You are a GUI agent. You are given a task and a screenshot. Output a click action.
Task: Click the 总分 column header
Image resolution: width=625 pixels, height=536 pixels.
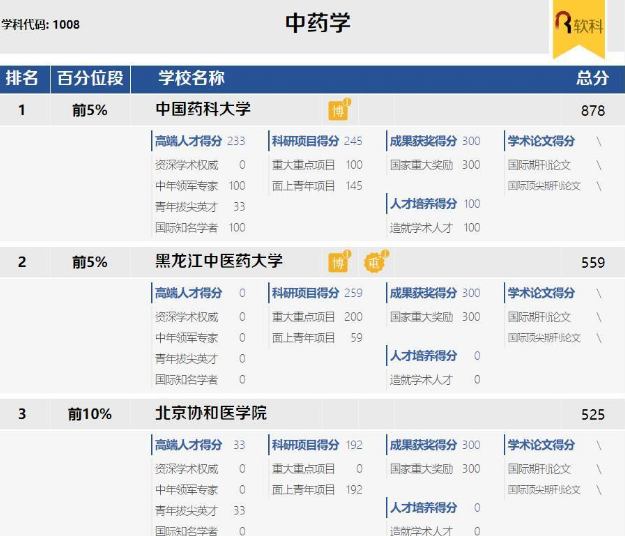pyautogui.click(x=592, y=78)
